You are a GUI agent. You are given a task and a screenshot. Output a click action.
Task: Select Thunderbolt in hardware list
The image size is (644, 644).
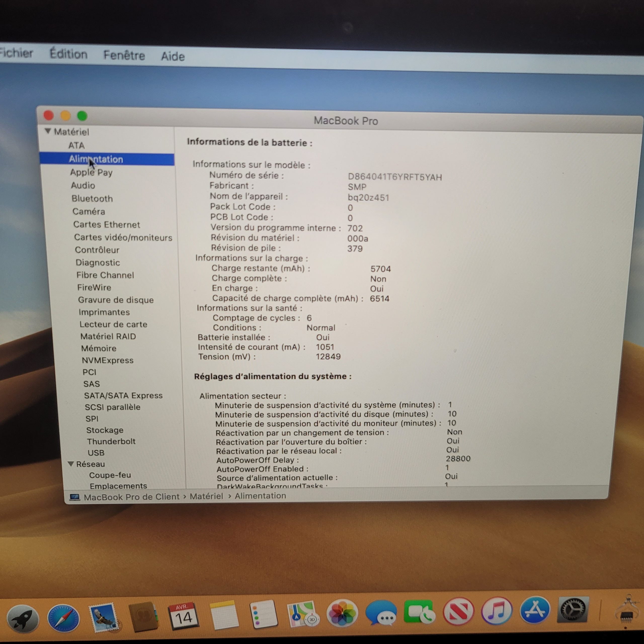pos(111,441)
